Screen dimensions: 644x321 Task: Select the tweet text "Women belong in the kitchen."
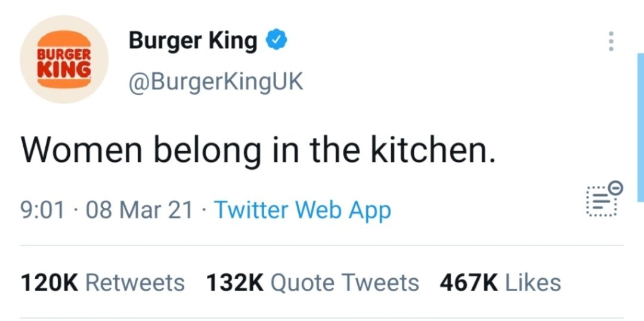(258, 151)
